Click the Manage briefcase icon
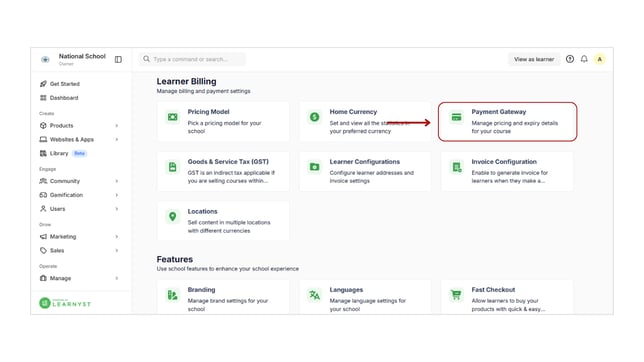The height and width of the screenshot is (362, 644). coord(43,278)
